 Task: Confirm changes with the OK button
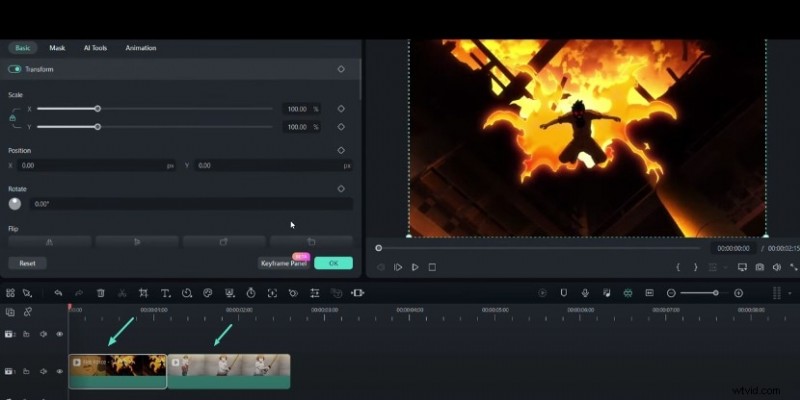(x=333, y=263)
